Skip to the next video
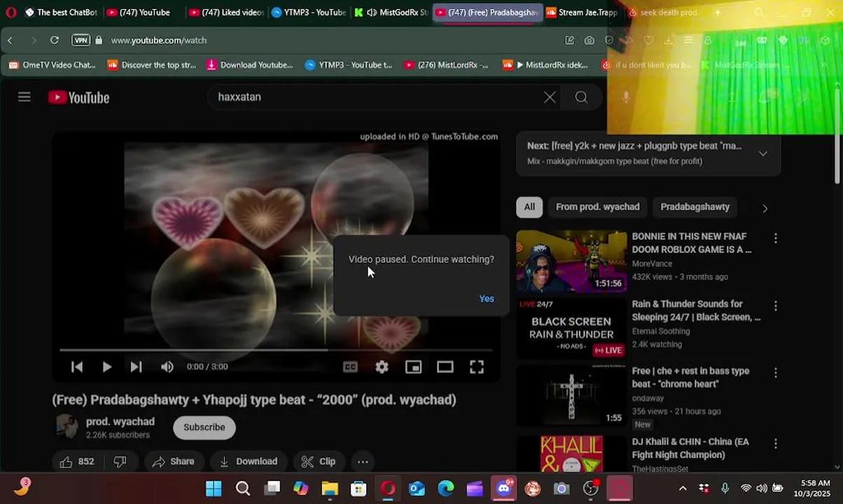 point(136,367)
